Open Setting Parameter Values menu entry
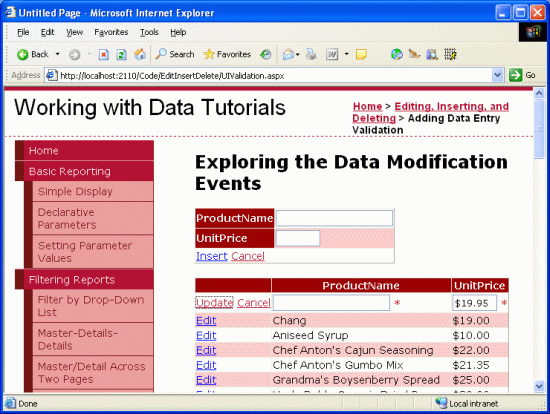 point(93,252)
